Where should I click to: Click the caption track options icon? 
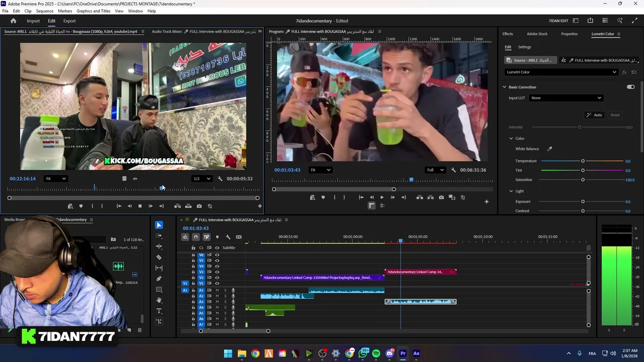(238, 237)
